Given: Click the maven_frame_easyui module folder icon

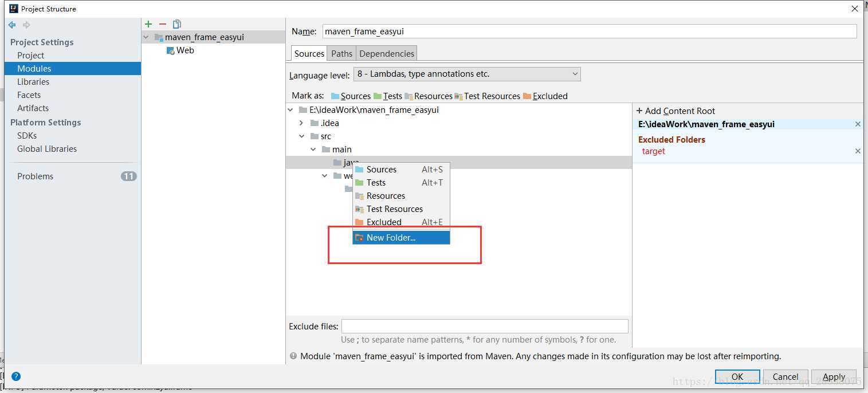Looking at the screenshot, I should (159, 37).
